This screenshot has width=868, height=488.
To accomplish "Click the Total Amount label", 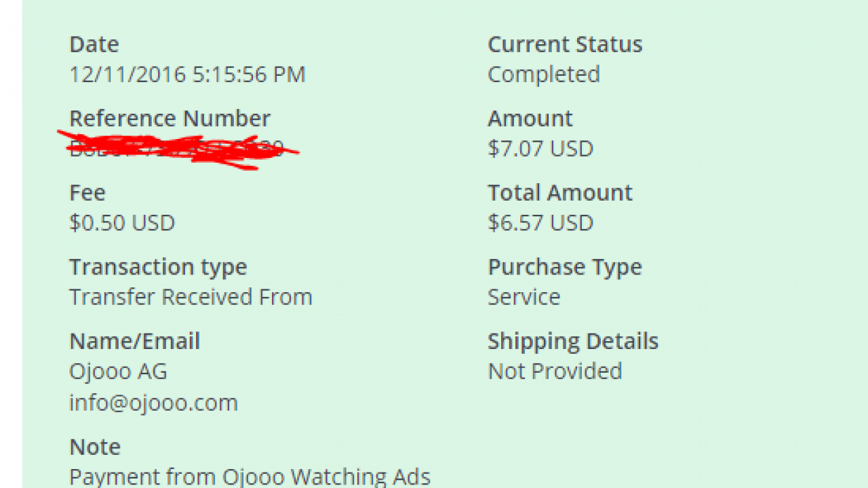I will click(559, 192).
